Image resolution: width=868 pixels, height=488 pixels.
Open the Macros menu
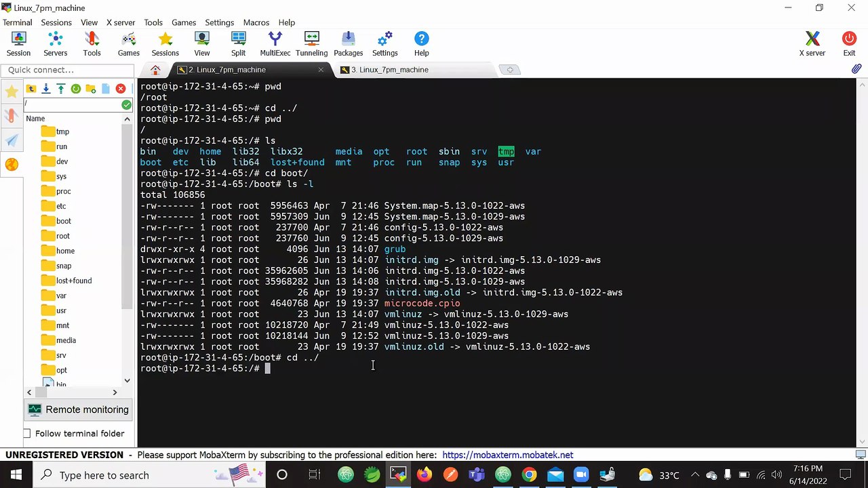(256, 22)
